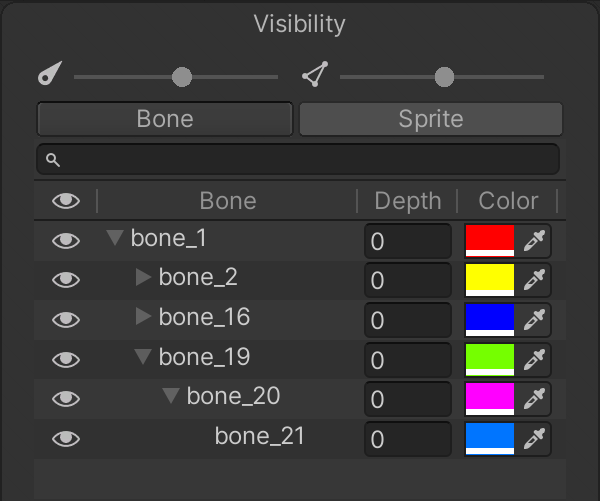Screen dimensions: 600x501
Task: Collapse the bone_1 hierarchy
Action: [115, 238]
